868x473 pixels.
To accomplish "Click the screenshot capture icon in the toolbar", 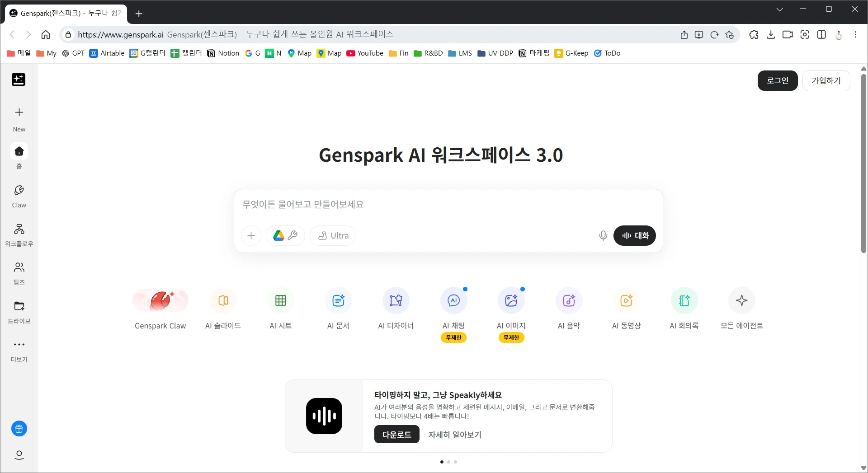I will point(805,34).
